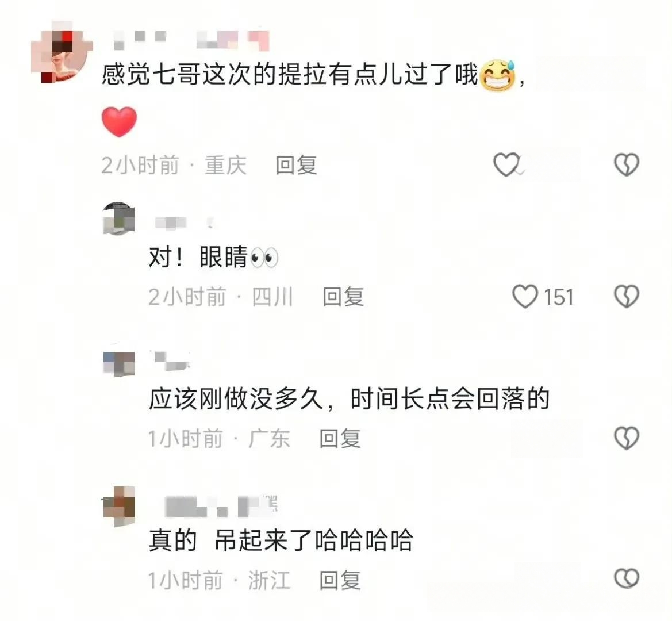Like the top comment from 重庆
Viewport: 672px width, 621px height.
click(506, 164)
